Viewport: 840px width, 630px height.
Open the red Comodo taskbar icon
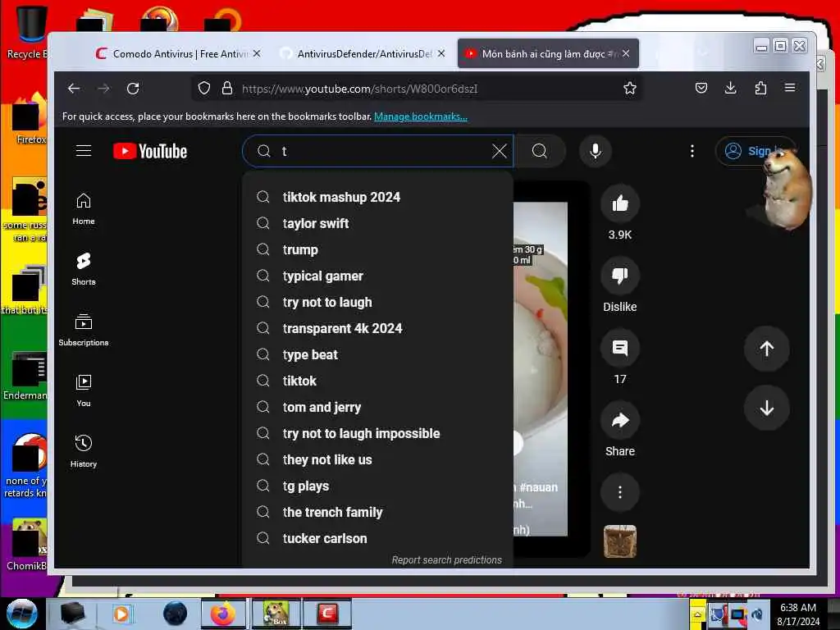[x=327, y=614]
